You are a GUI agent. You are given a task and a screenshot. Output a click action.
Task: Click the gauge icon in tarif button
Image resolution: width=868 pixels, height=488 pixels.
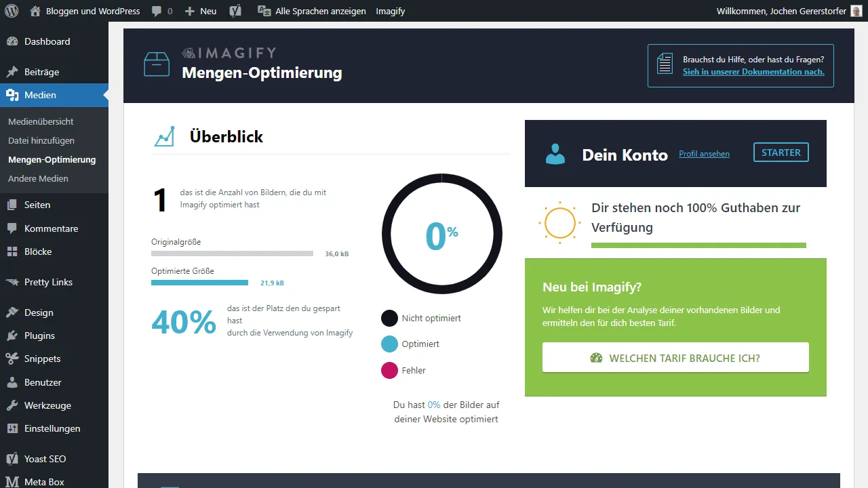pos(596,358)
